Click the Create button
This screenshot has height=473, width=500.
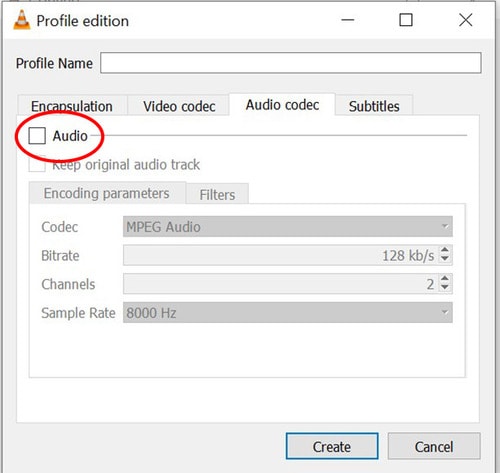(332, 446)
